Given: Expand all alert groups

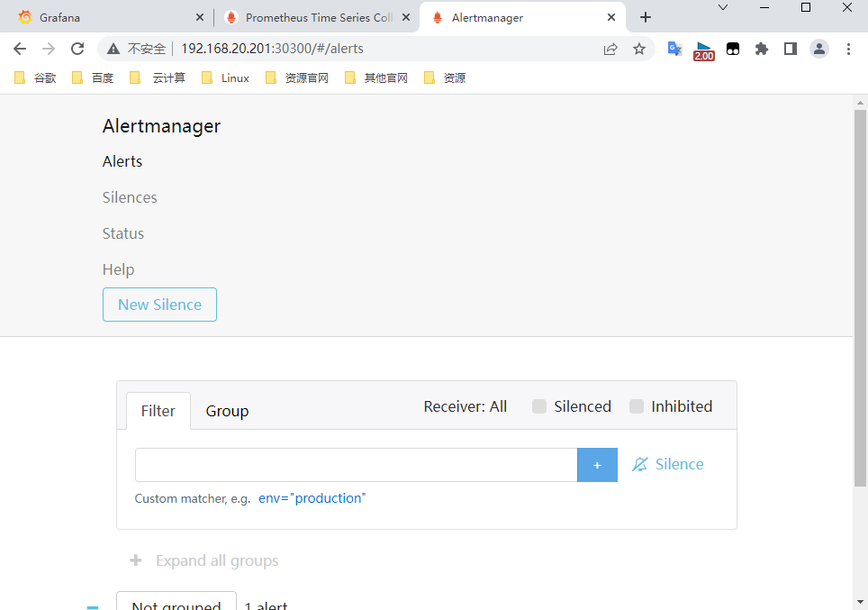Looking at the screenshot, I should pos(204,560).
